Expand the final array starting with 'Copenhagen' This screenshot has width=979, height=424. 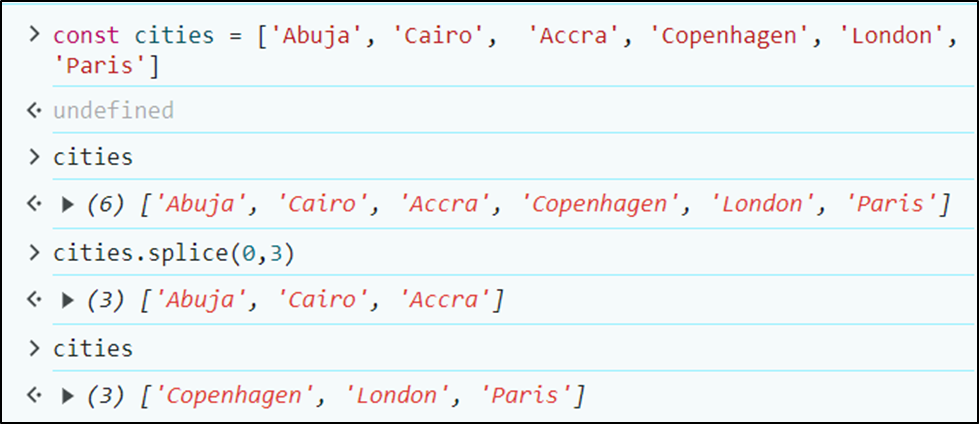click(68, 396)
